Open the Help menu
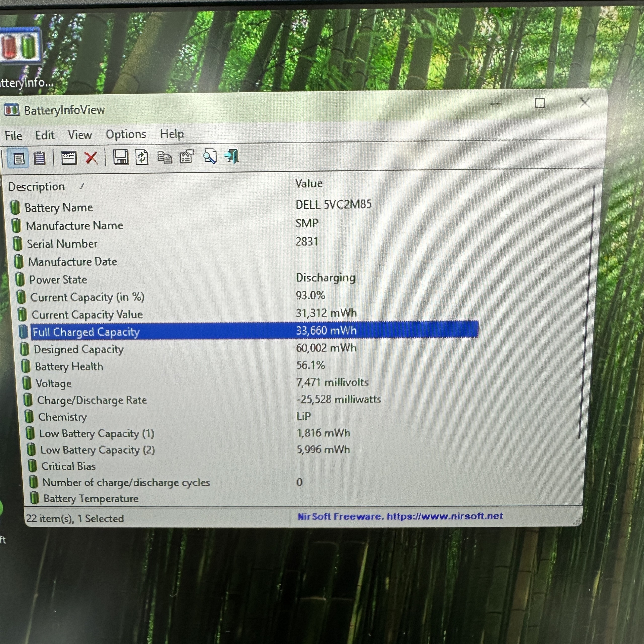Viewport: 644px width, 644px height. tap(172, 134)
